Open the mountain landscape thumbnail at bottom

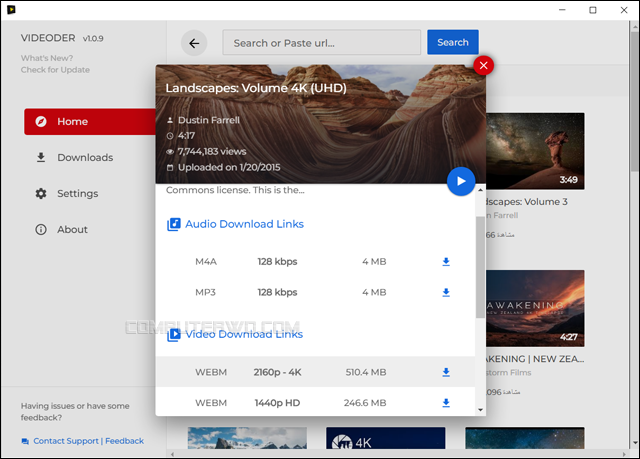[x=247, y=438]
